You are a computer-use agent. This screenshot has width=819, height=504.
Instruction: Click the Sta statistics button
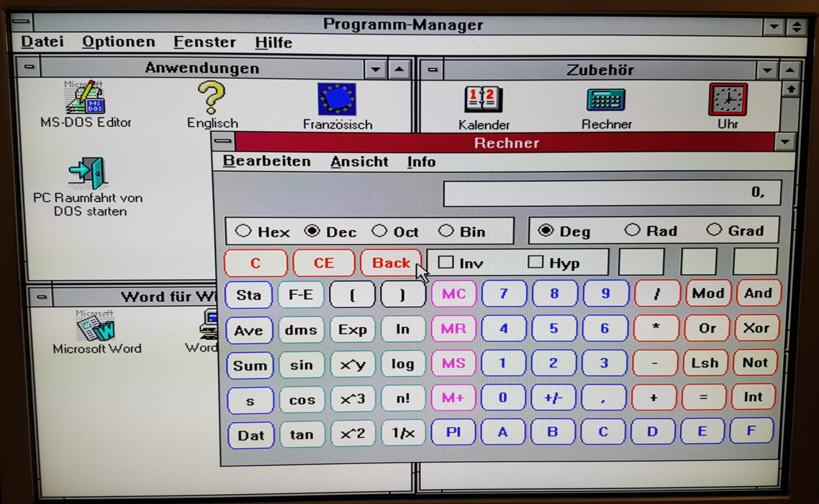[x=248, y=295]
